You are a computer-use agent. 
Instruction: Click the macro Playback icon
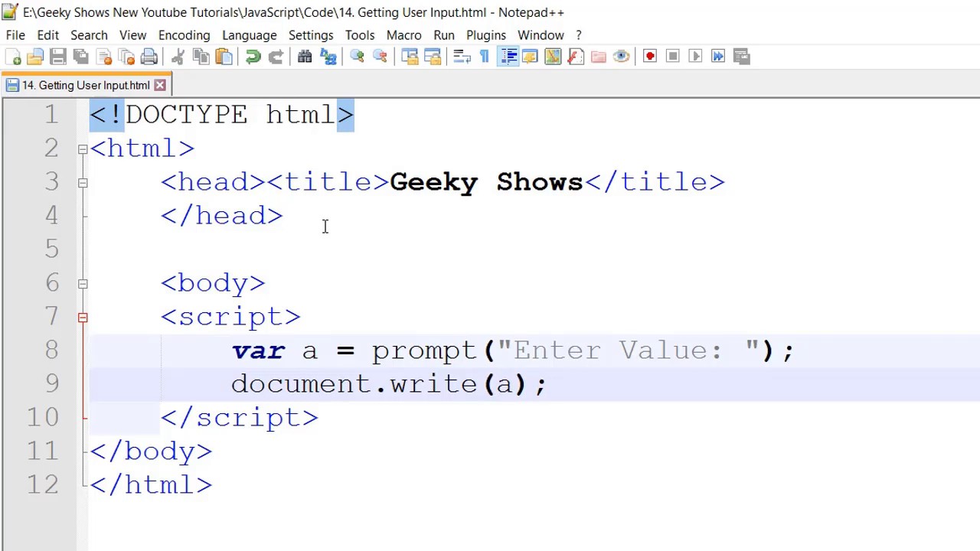tap(695, 57)
